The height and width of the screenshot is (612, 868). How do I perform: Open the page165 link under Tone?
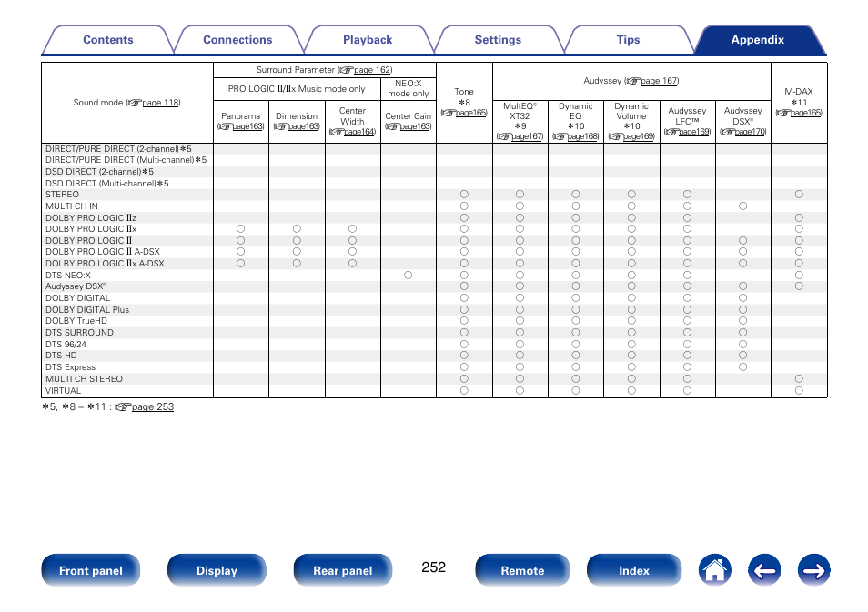pyautogui.click(x=470, y=113)
